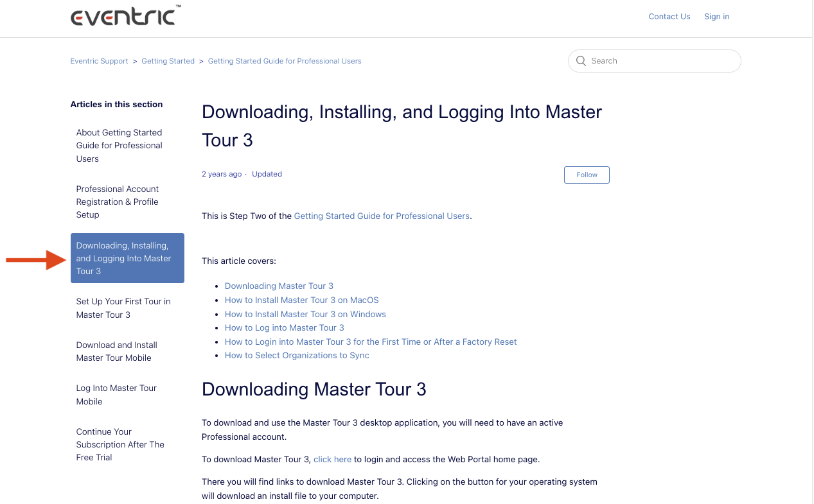
Task: Open the Getting Started breadcrumb
Action: click(x=168, y=61)
